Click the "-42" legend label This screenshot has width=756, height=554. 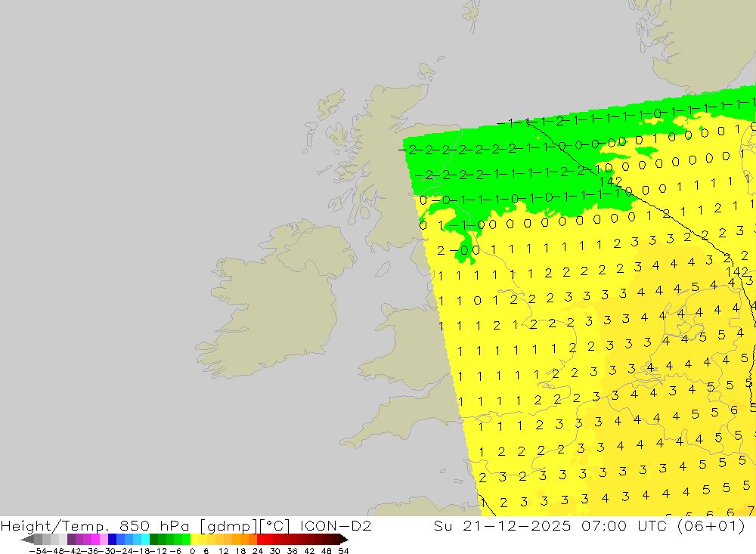(x=73, y=551)
